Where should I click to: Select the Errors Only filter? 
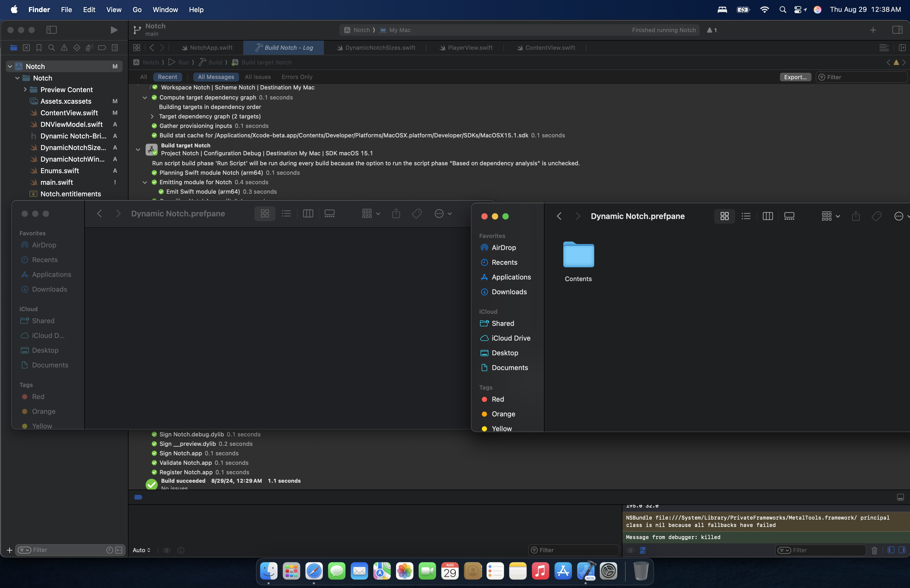(x=297, y=77)
